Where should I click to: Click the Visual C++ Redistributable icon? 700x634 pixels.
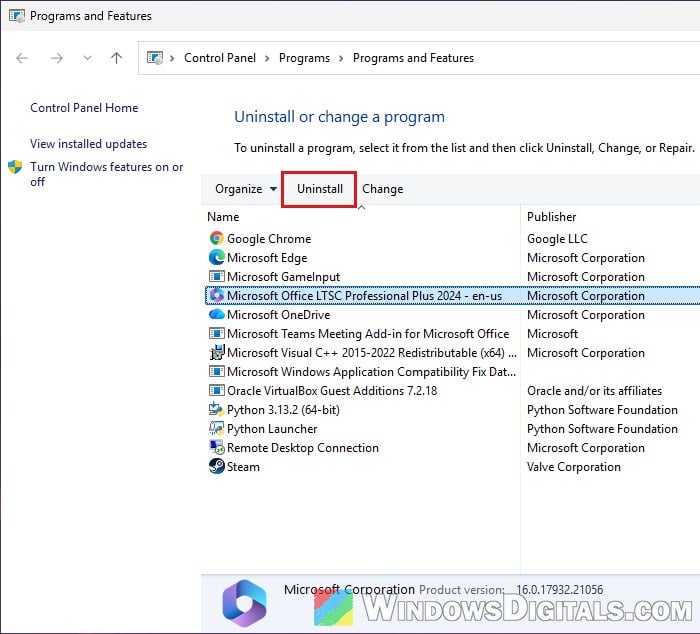click(x=217, y=353)
